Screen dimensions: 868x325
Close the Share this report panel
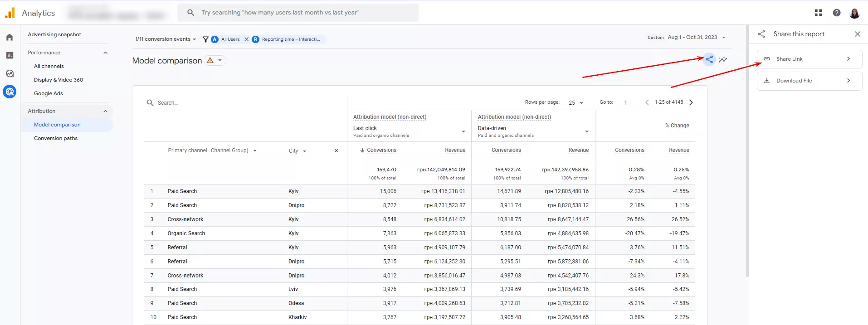[x=857, y=34]
